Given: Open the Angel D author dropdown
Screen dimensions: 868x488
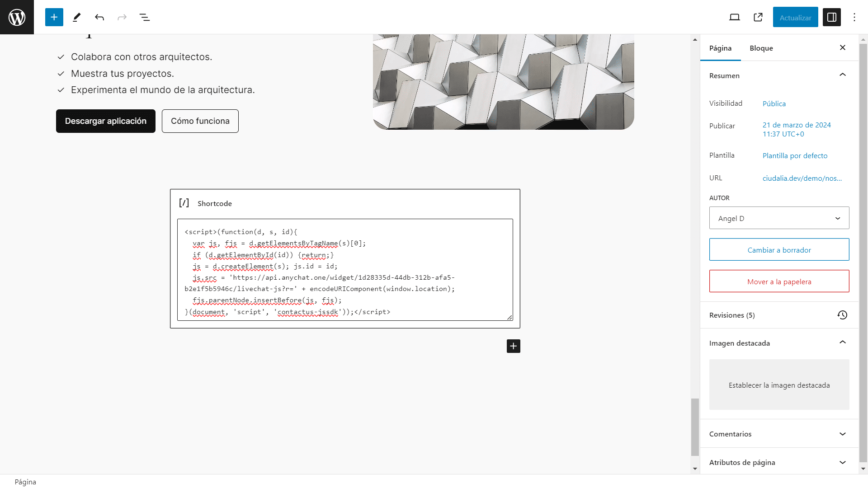Looking at the screenshot, I should (x=779, y=218).
